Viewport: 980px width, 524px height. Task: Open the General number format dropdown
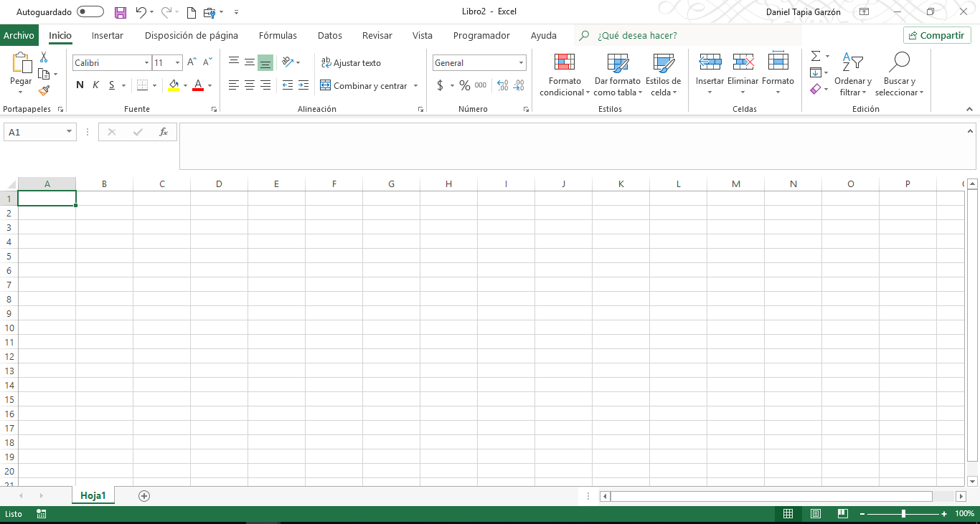(521, 63)
